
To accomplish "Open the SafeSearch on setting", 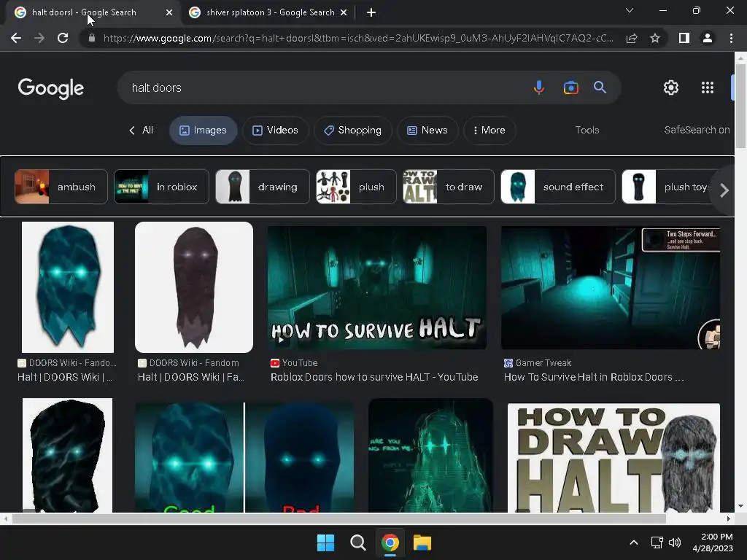I will pos(697,130).
